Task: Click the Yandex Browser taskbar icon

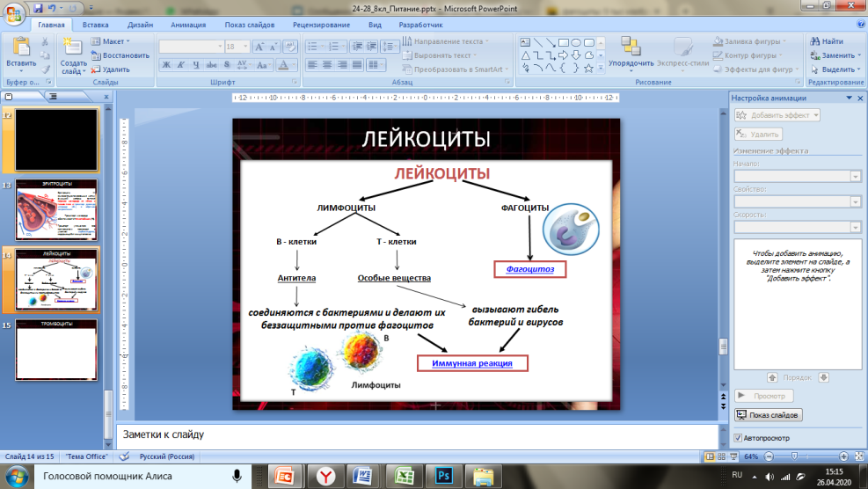Action: [325, 476]
